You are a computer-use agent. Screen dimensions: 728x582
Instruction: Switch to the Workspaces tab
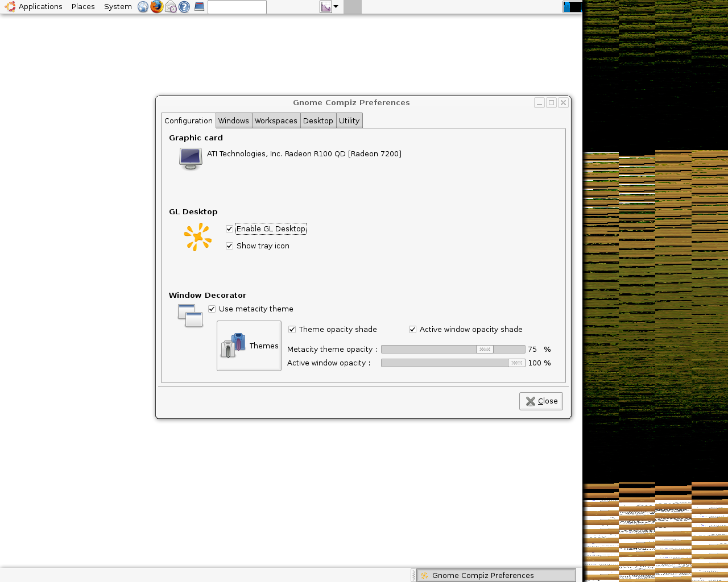pos(276,121)
